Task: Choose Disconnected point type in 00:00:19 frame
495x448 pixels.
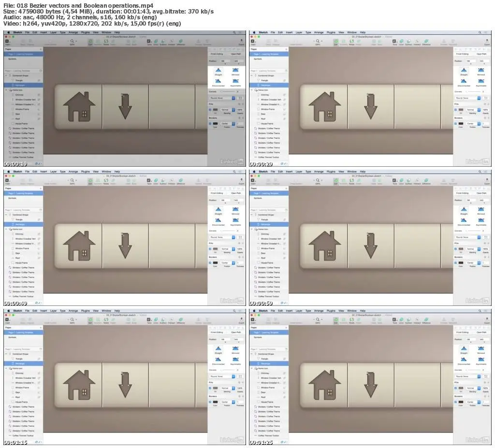Action: point(218,82)
